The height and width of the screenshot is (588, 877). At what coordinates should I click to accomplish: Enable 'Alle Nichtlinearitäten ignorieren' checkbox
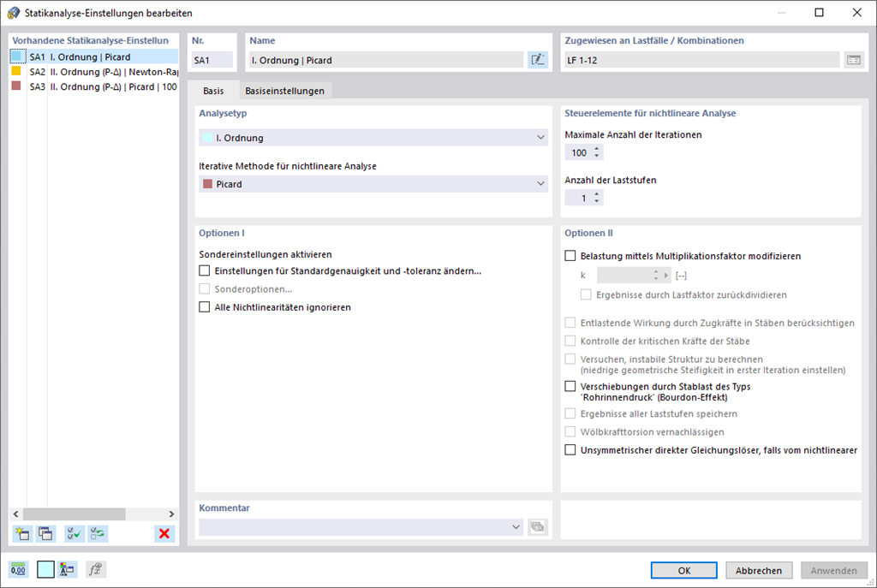[x=205, y=307]
